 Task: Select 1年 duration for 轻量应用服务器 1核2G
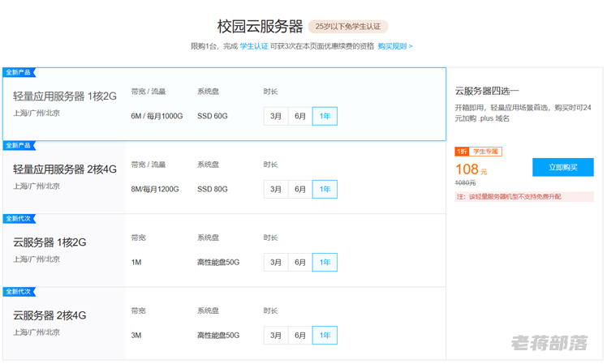(325, 116)
